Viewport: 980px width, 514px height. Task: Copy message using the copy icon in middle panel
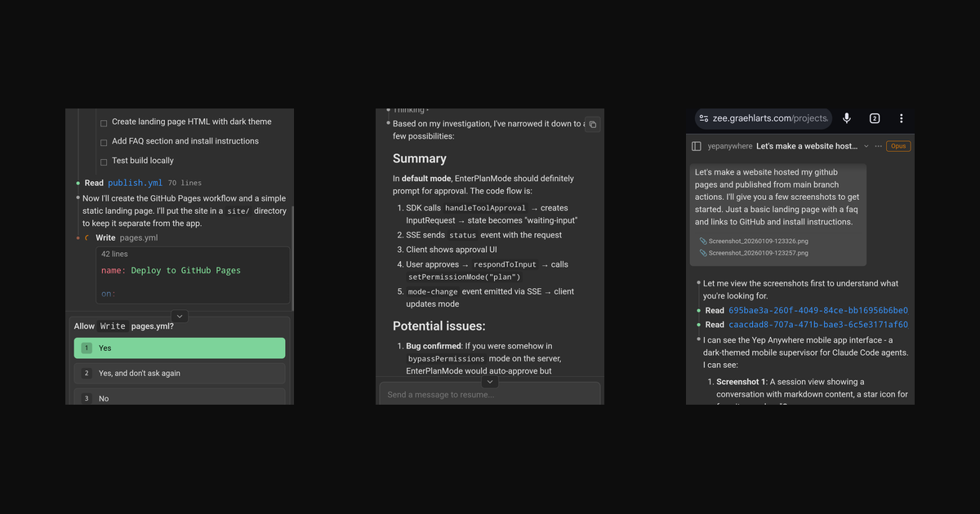pos(593,124)
